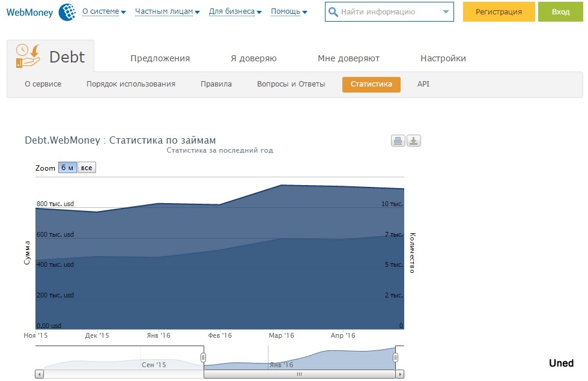Image resolution: width=588 pixels, height=381 pixels.
Task: Click the '10 тыс.' right axis label
Action: 392,204
